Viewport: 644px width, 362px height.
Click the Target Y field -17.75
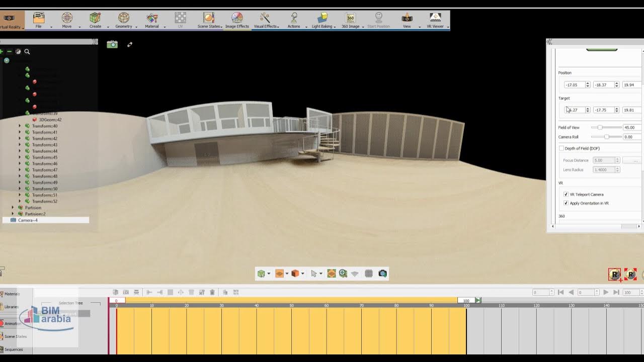603,110
